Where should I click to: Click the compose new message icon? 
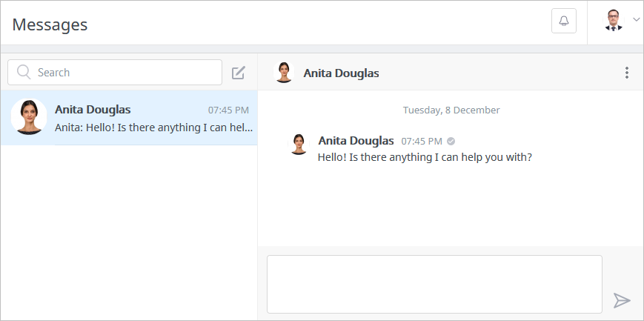(238, 73)
